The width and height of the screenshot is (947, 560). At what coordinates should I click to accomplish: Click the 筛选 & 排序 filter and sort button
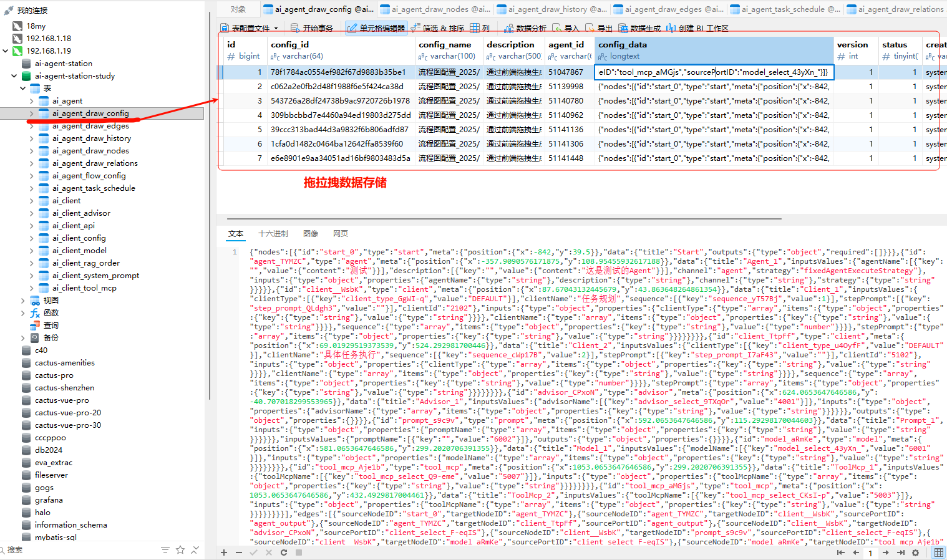437,28
